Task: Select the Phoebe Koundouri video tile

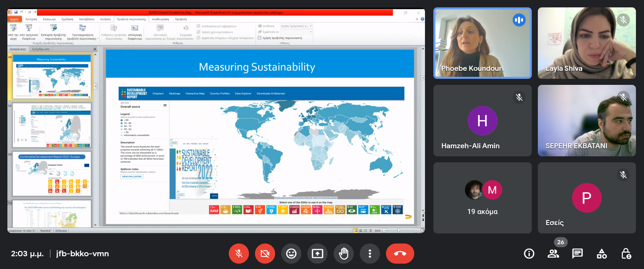Action: point(482,43)
